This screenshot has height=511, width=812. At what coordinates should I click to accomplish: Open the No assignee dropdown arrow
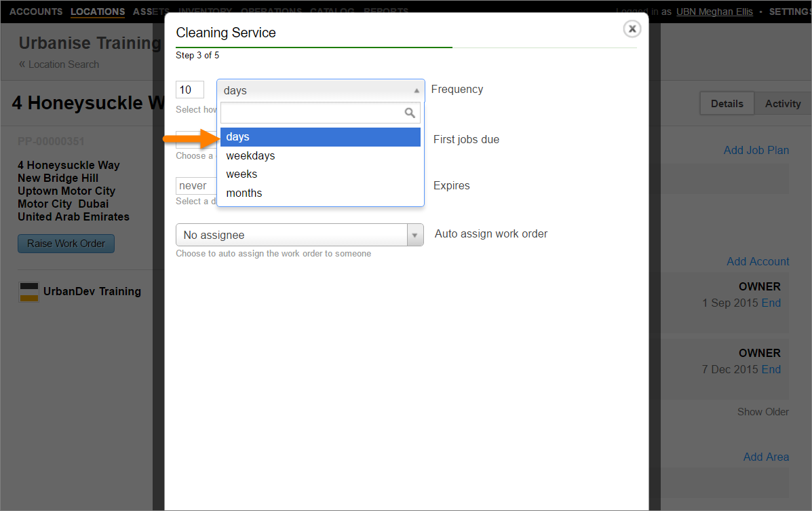tap(414, 235)
